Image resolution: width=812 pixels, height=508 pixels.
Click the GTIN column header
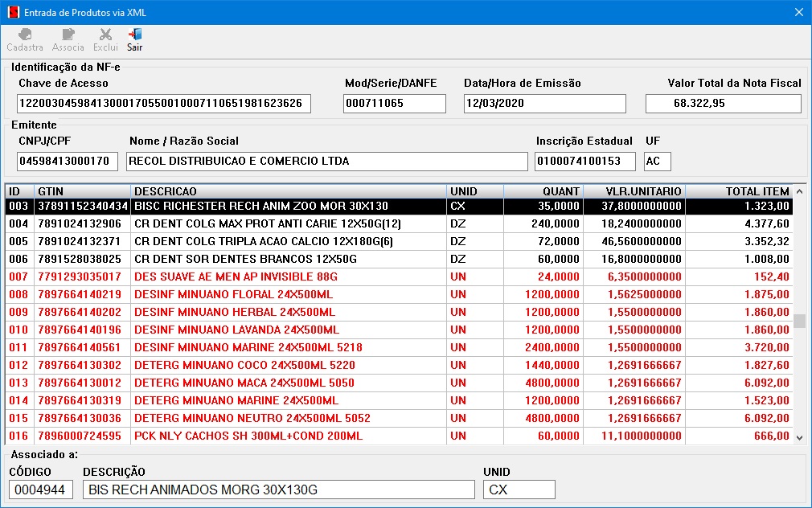(81, 191)
